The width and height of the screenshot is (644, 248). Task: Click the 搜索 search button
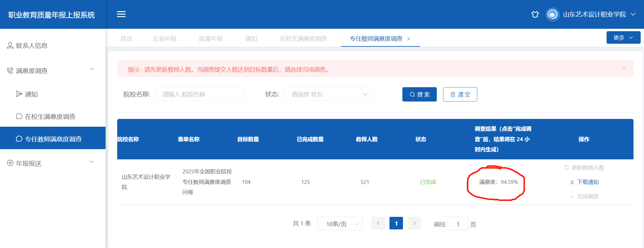click(x=419, y=94)
